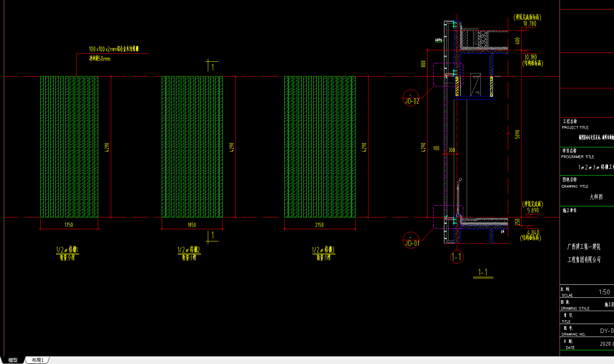Select the 10.780 elevation value

[x=529, y=24]
